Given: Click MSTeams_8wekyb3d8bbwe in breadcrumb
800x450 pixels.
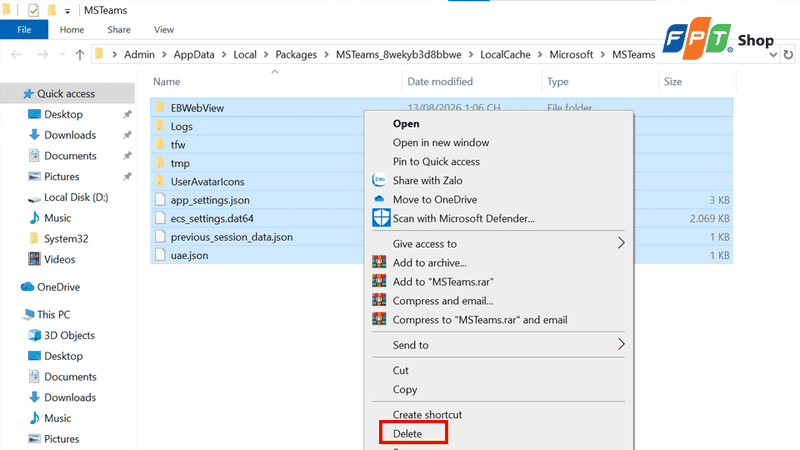Looking at the screenshot, I should (398, 55).
